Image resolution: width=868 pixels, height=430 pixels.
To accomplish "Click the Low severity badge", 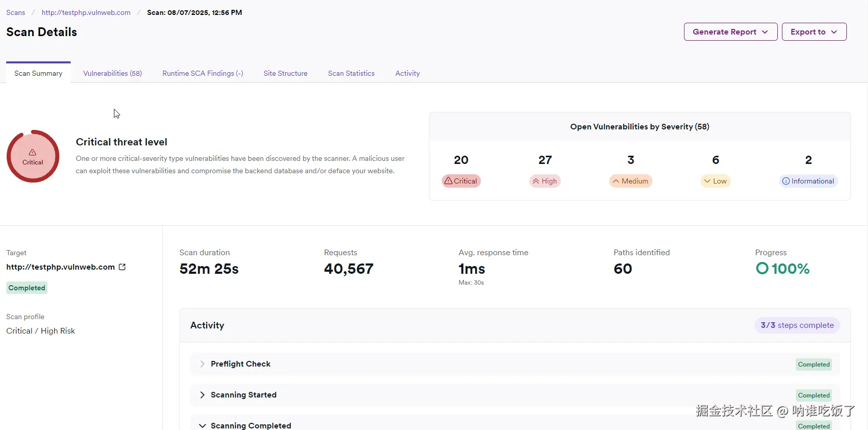I will click(x=715, y=181).
